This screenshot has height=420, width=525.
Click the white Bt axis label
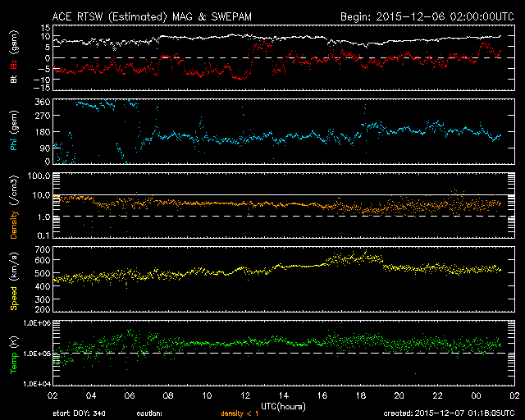pos(13,80)
